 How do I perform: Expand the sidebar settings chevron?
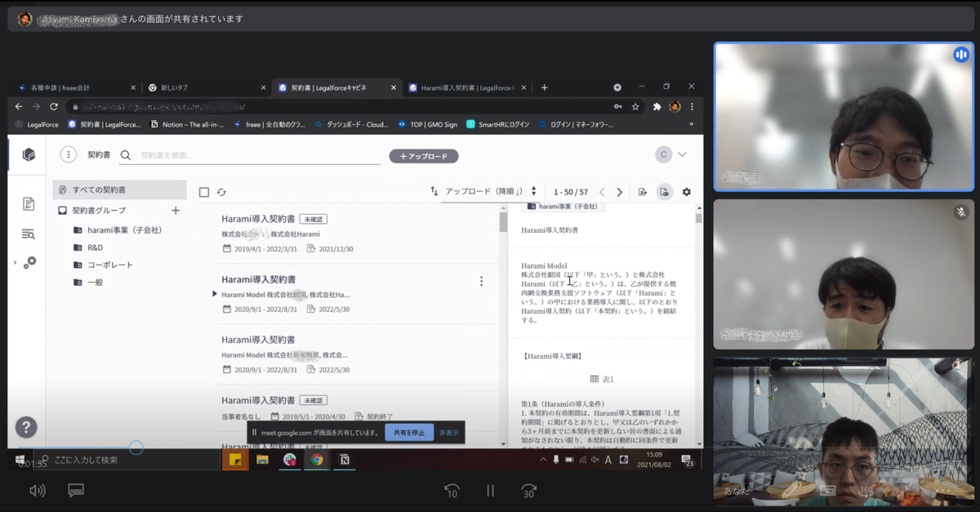click(x=15, y=263)
